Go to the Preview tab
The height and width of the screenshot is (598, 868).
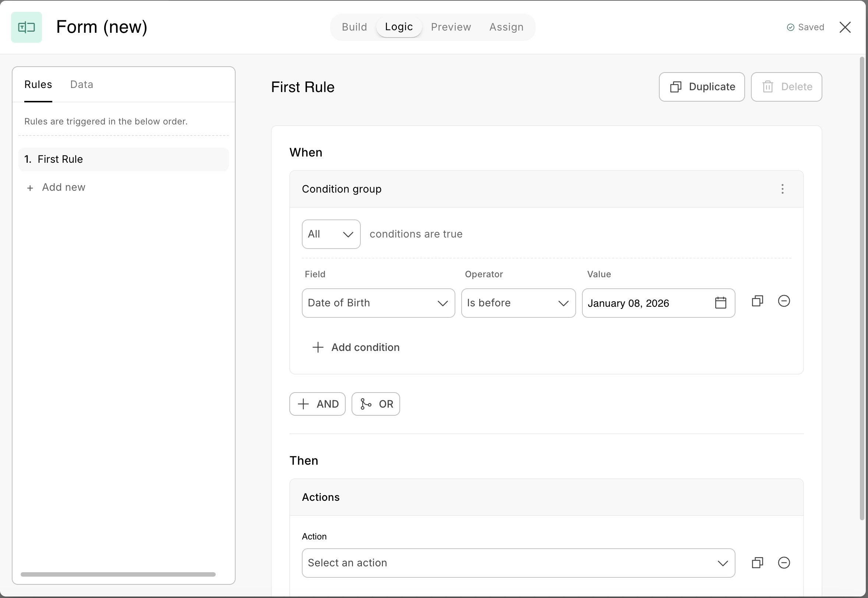[451, 27]
